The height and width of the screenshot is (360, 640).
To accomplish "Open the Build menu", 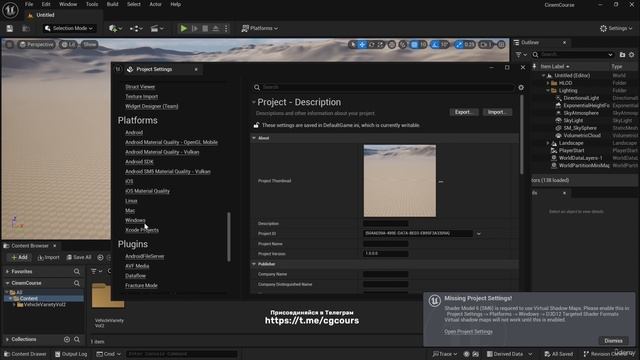I will (x=112, y=4).
